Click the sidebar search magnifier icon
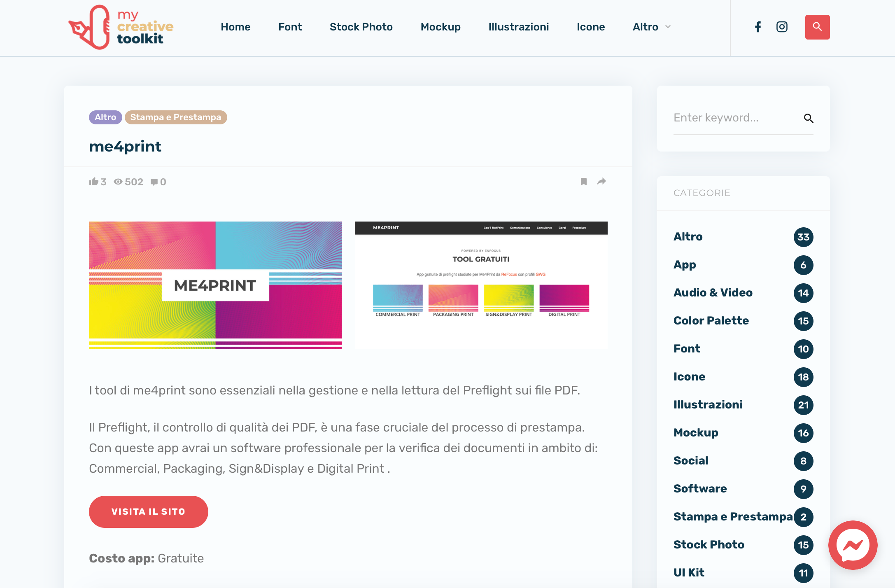This screenshot has height=588, width=895. coord(808,119)
